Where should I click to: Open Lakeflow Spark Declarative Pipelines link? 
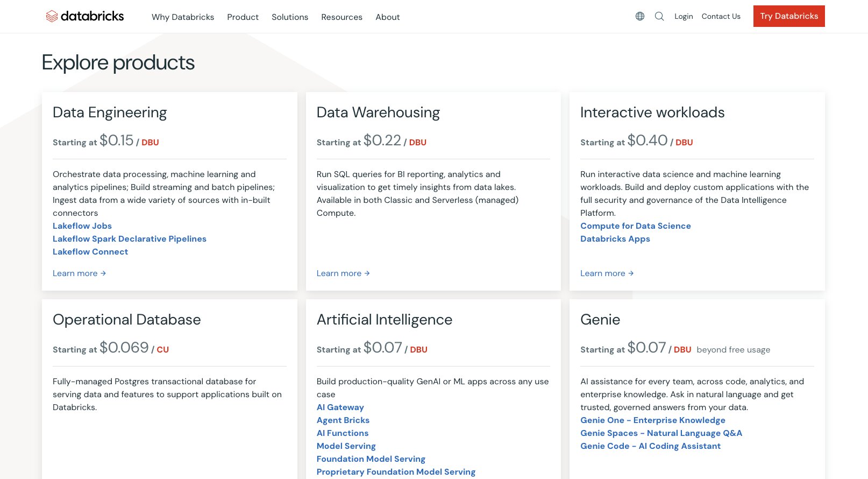tap(130, 239)
